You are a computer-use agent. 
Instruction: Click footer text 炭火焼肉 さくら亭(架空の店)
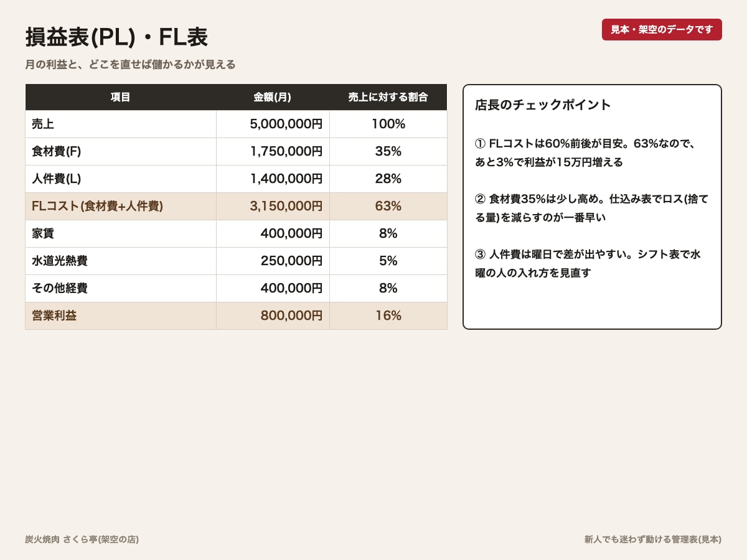coord(82,539)
